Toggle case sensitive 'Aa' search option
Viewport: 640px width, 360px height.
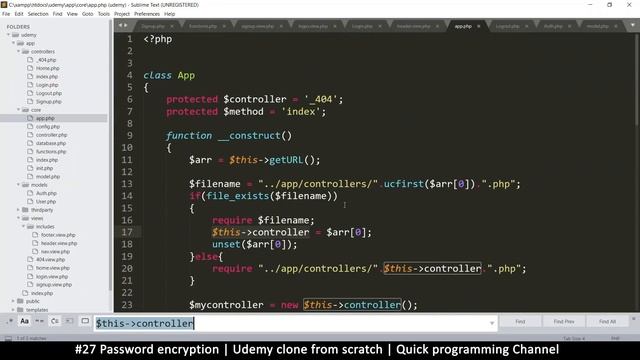(24, 321)
